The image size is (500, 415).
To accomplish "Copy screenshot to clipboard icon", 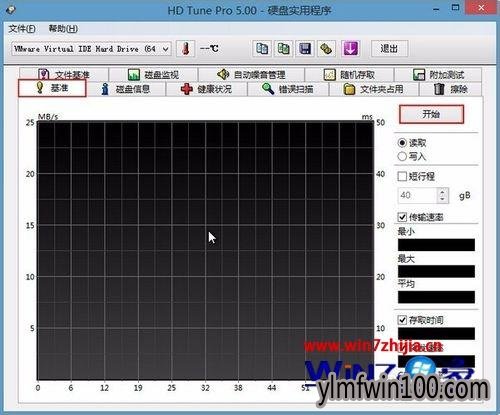I will (283, 49).
